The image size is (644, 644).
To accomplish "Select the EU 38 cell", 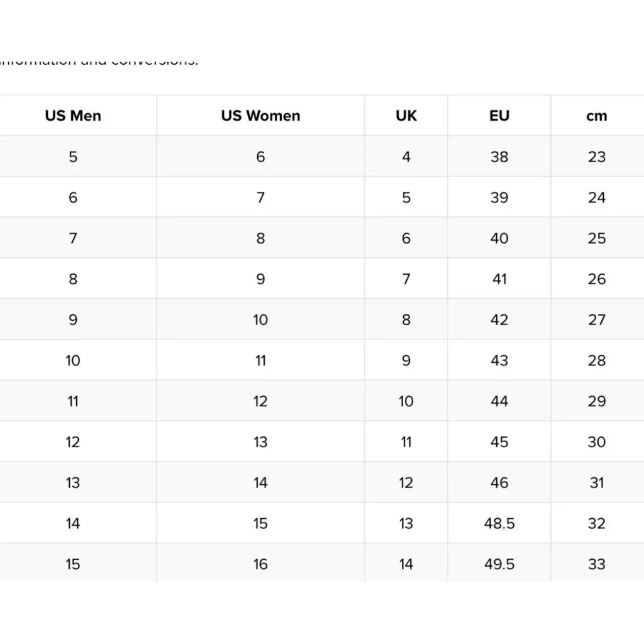I will (499, 157).
